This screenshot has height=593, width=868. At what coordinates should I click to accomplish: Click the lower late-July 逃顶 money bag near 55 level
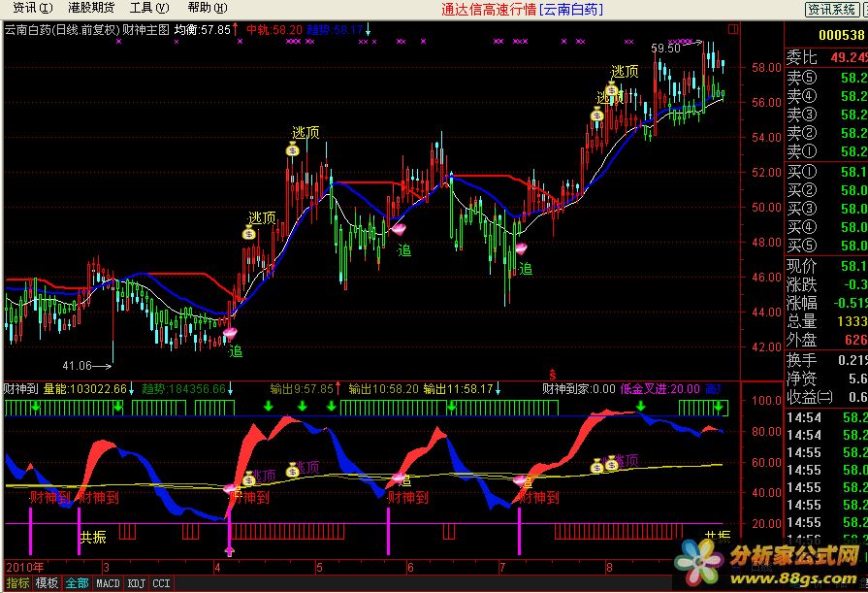tap(596, 115)
